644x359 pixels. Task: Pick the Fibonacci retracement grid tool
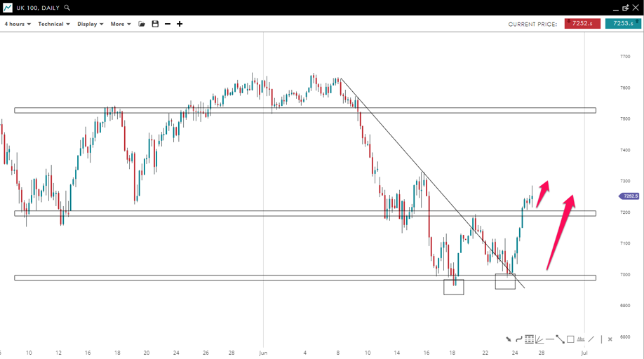click(x=530, y=339)
